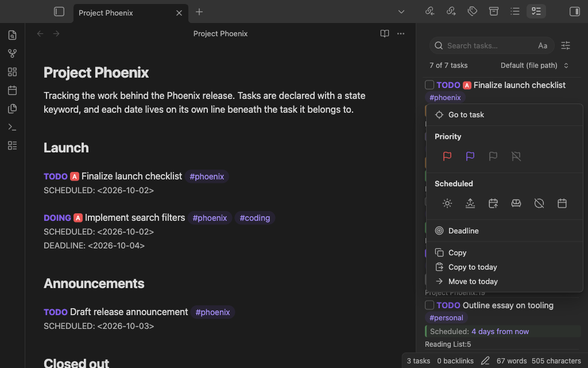
Task: Open the outline list panel icon
Action: coord(515,11)
